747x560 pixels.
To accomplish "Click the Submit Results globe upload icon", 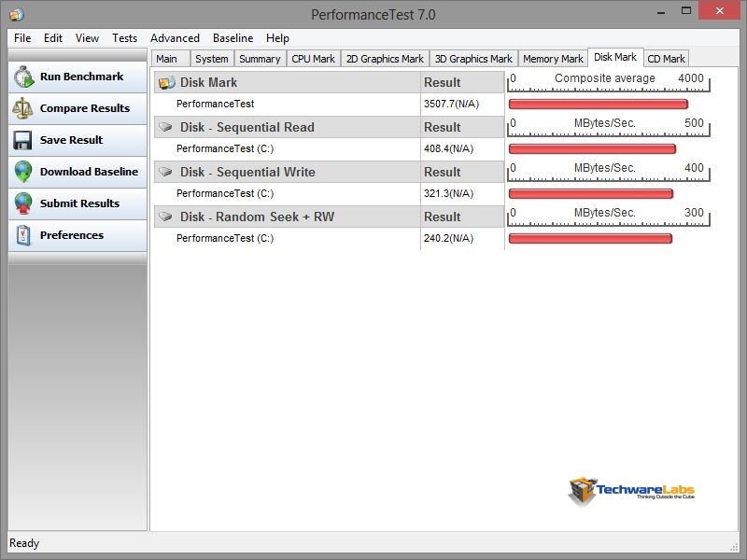I will pyautogui.click(x=23, y=203).
